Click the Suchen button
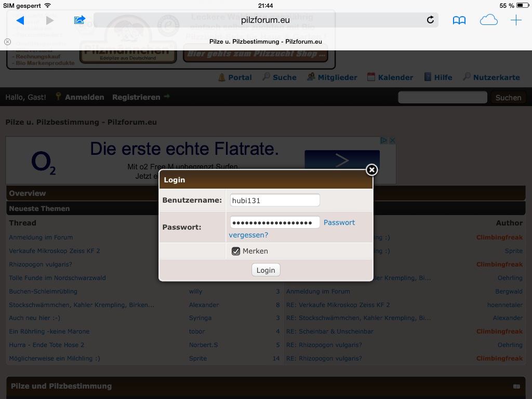 (x=508, y=98)
